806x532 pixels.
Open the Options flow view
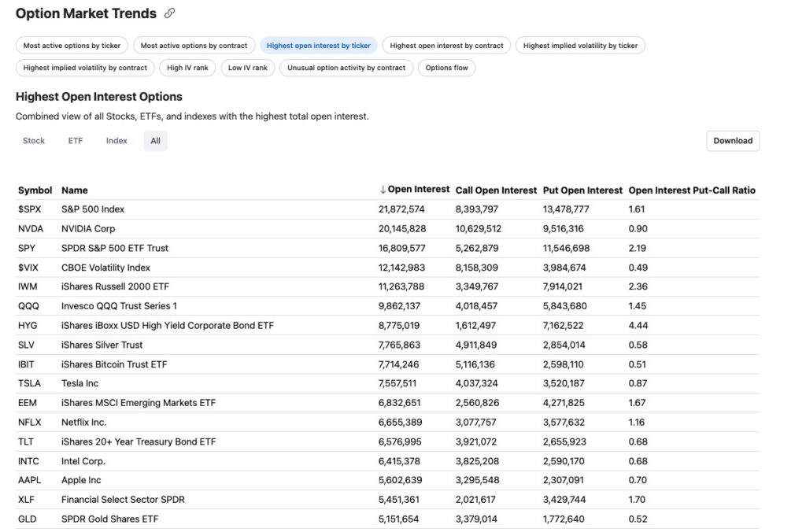click(x=446, y=68)
